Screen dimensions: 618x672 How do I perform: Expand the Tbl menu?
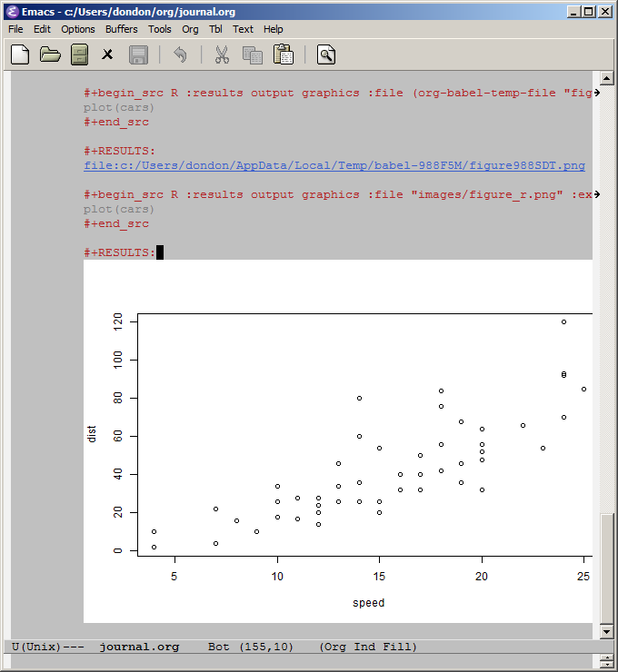coord(215,29)
